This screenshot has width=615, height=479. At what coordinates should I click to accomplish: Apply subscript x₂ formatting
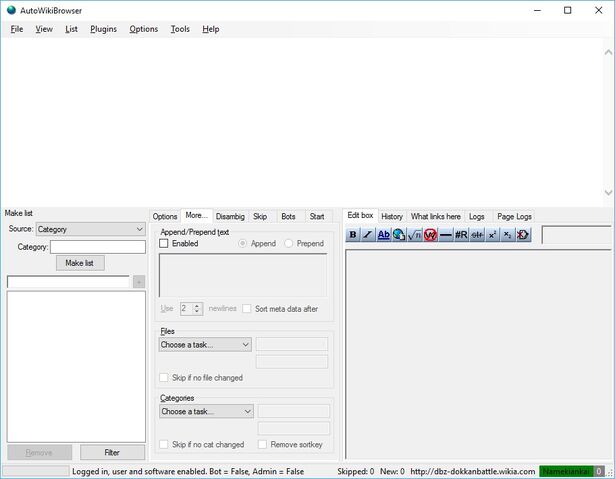tap(508, 235)
